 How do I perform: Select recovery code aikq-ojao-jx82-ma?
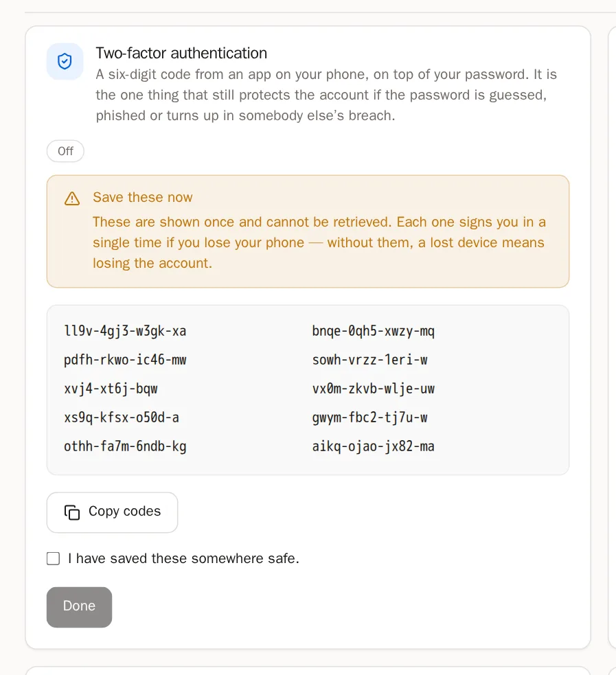click(373, 446)
